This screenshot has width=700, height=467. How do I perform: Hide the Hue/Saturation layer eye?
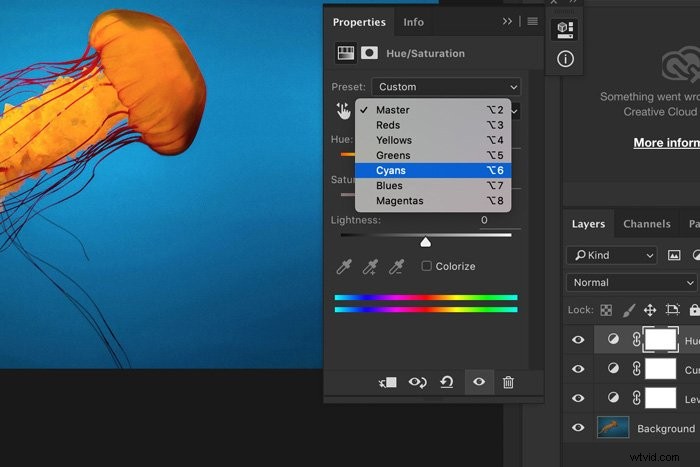(578, 340)
